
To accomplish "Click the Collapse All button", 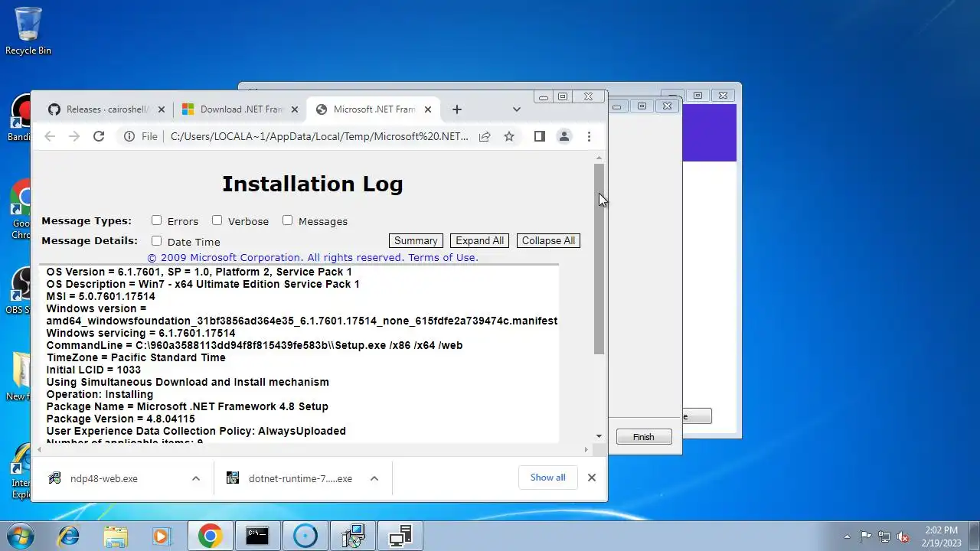I will point(548,240).
